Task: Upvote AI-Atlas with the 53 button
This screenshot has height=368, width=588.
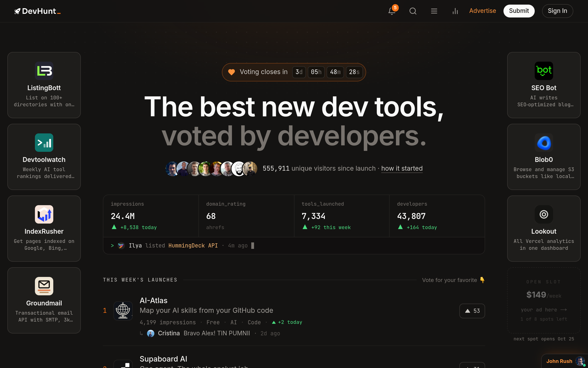Action: [x=472, y=311]
